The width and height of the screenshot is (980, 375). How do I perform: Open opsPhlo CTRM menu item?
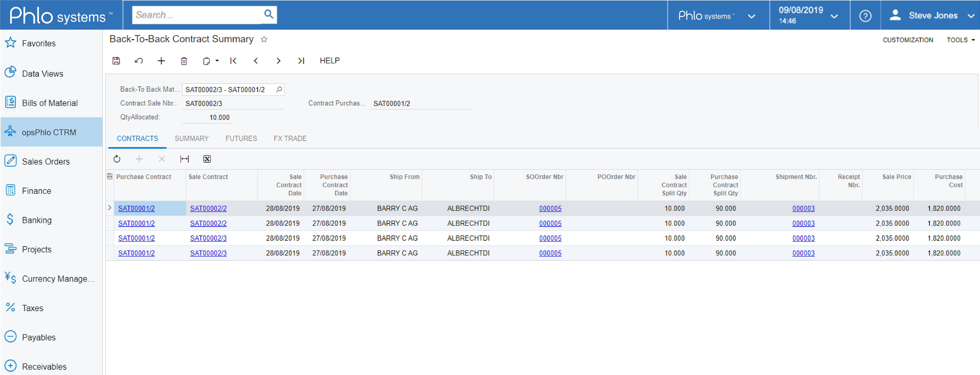(x=50, y=132)
